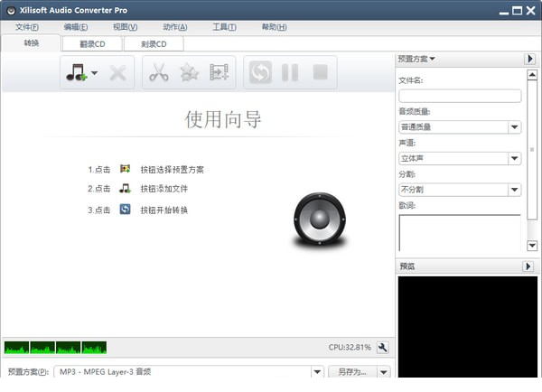
Task: Open the star effects tool
Action: click(x=190, y=72)
